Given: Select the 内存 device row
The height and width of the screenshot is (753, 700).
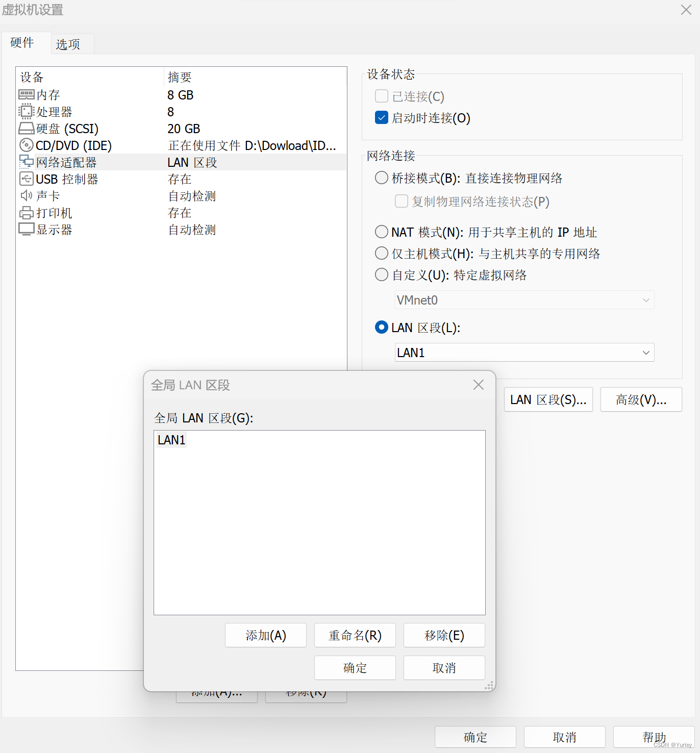Looking at the screenshot, I should click(x=182, y=95).
